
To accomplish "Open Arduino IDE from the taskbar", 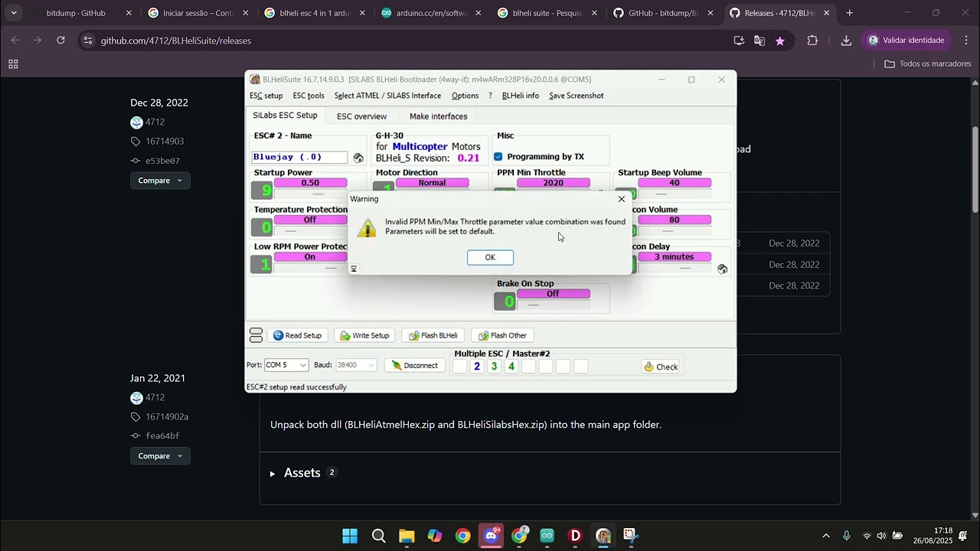I will coord(547,536).
